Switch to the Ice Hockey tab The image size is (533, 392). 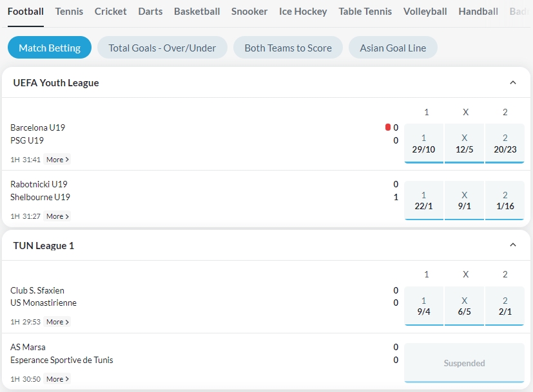click(x=303, y=11)
